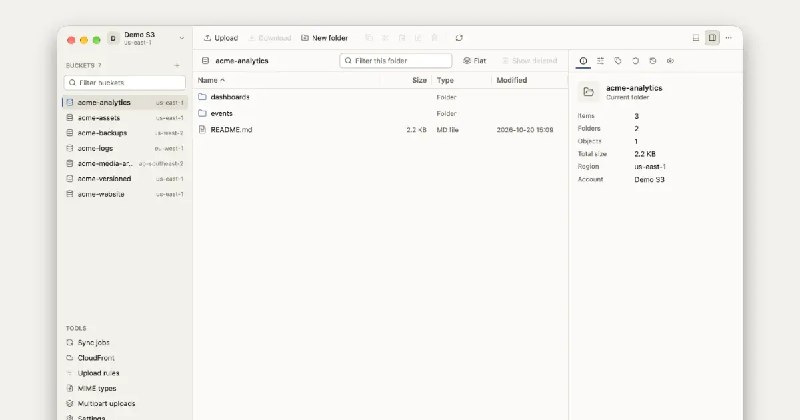
Task: Toggle the right side panel layout icon
Action: [712, 38]
